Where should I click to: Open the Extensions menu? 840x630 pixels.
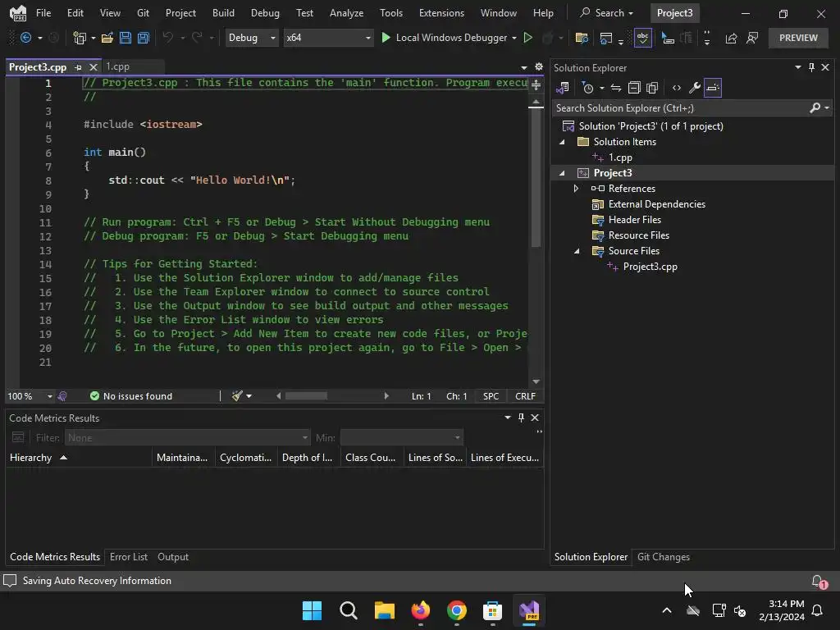pyautogui.click(x=441, y=13)
